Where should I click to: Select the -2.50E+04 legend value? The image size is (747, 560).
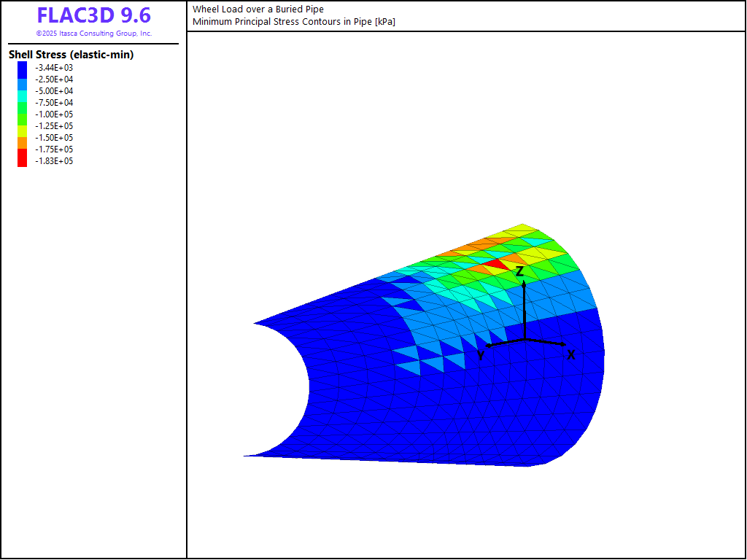[x=54, y=79]
